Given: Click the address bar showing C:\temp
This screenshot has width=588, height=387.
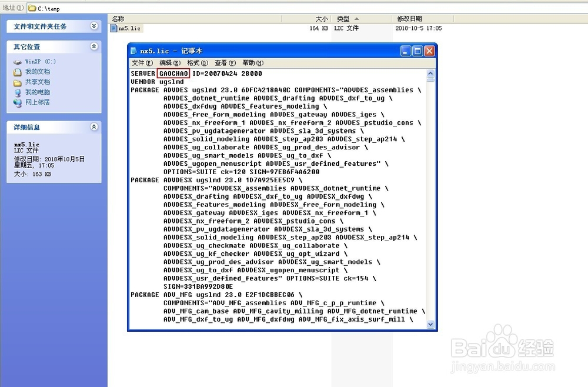Looking at the screenshot, I should 308,8.
